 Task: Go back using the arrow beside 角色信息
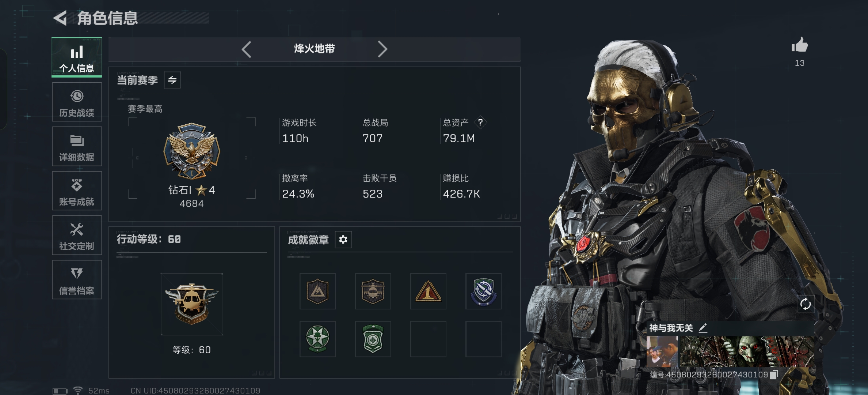60,18
